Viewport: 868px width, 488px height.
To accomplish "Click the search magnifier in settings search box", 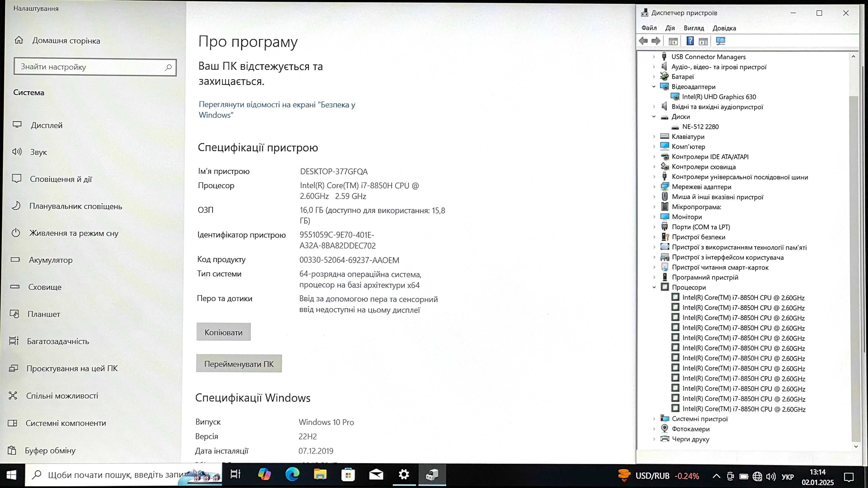I will (168, 67).
